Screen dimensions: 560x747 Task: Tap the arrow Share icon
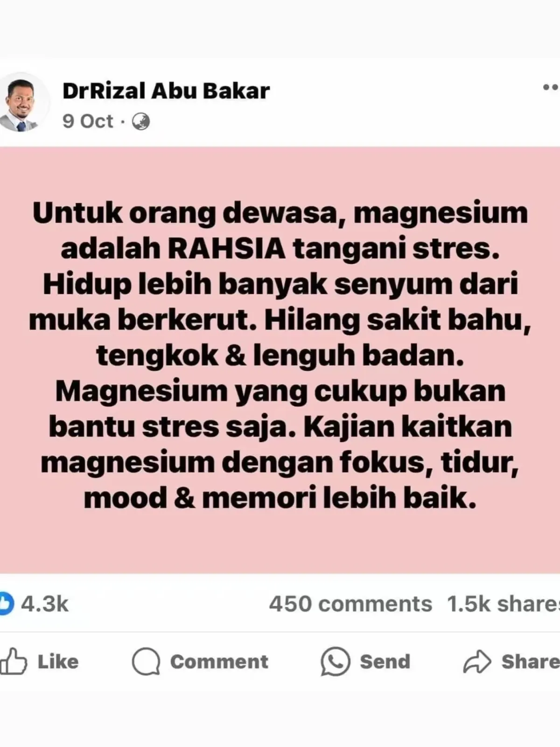pos(477,662)
